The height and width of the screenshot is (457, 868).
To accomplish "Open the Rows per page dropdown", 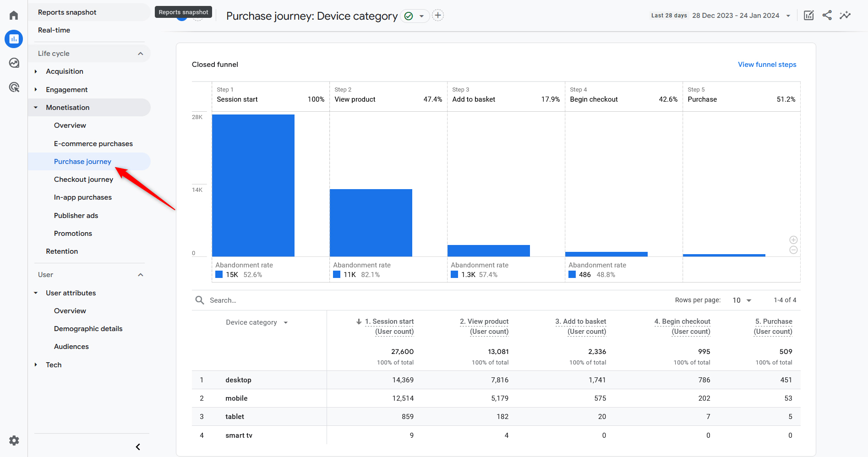I will coord(741,300).
